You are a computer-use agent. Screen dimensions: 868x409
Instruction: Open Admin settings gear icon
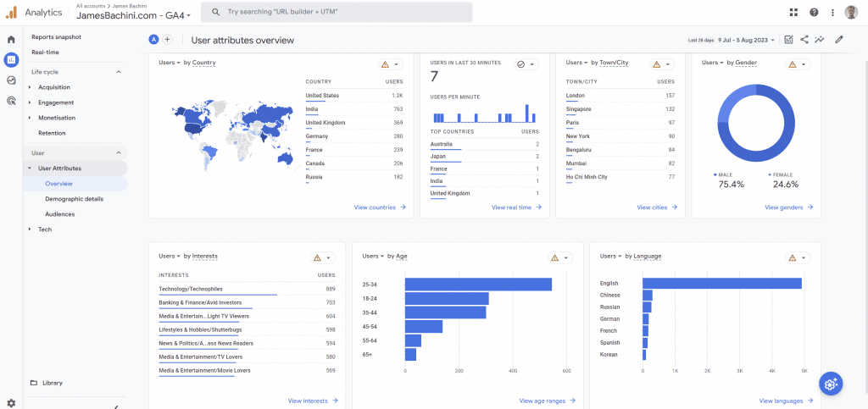click(11, 403)
